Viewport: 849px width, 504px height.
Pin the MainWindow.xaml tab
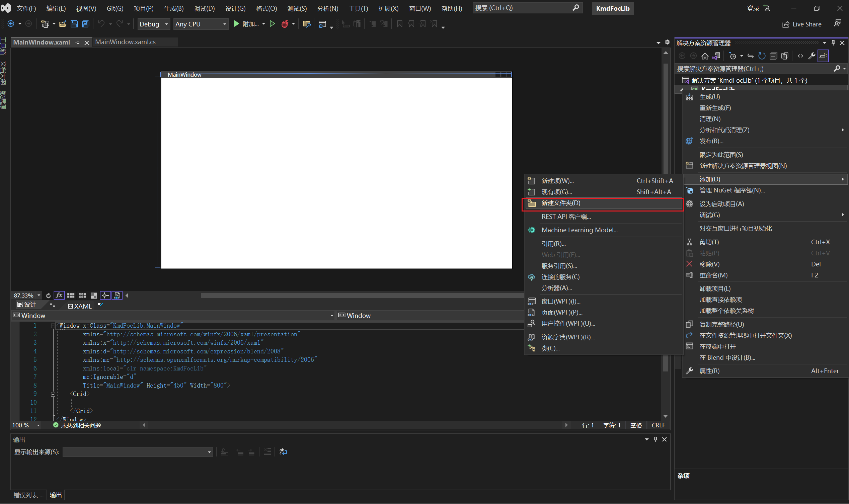[77, 43]
